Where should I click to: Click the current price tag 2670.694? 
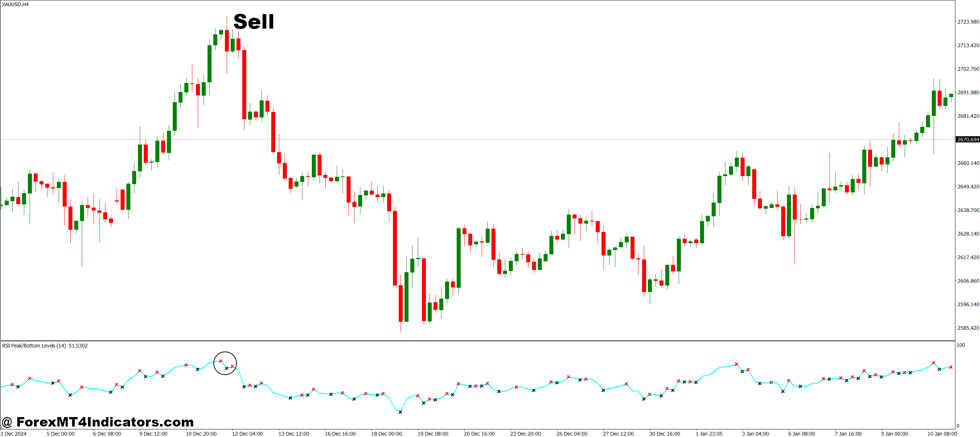[968, 140]
